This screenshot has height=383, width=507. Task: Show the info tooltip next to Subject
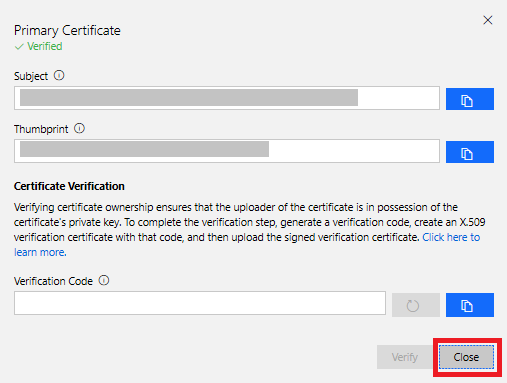tap(59, 76)
